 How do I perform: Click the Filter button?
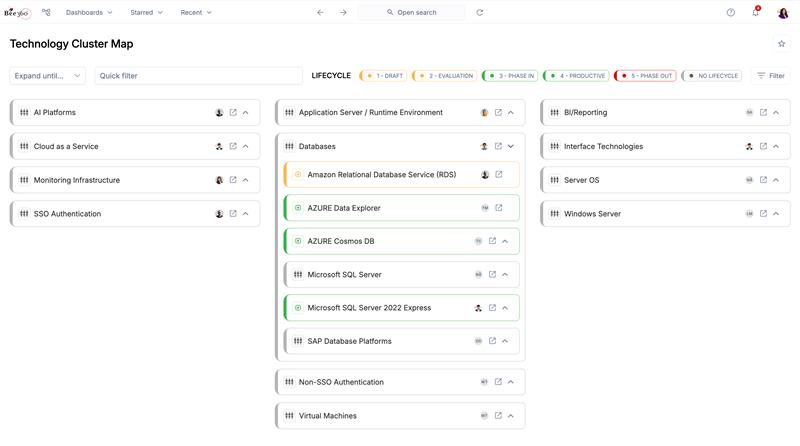[x=771, y=76]
